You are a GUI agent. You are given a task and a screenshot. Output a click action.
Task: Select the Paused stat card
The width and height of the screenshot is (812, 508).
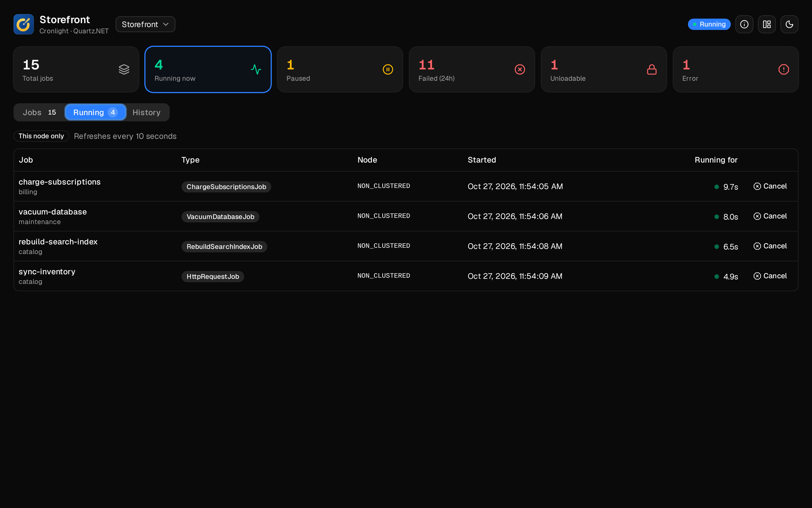[340, 69]
